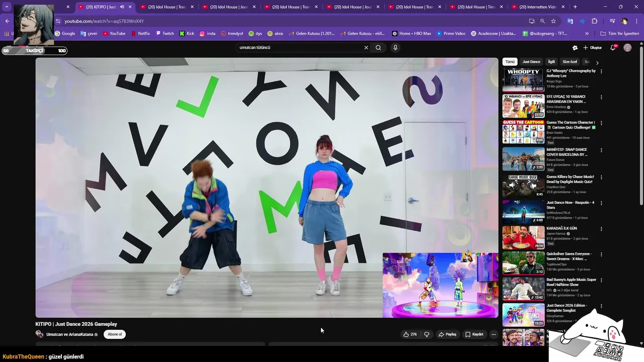Open options for Guess Killers video

click(601, 177)
